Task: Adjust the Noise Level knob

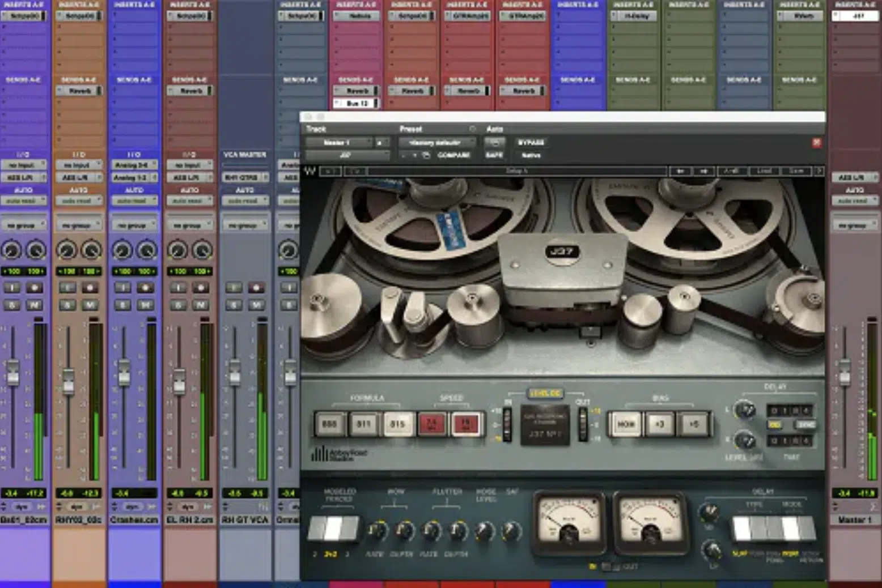Action: 484,531
